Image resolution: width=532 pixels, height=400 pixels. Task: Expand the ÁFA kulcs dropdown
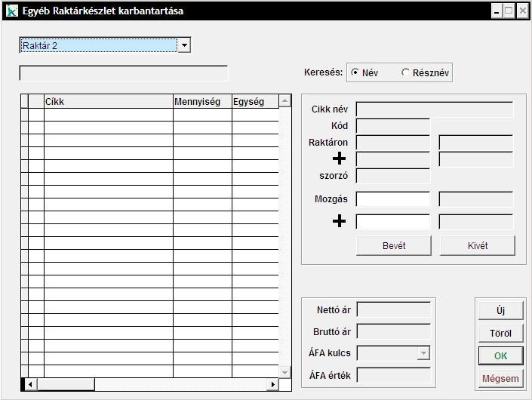(x=423, y=353)
